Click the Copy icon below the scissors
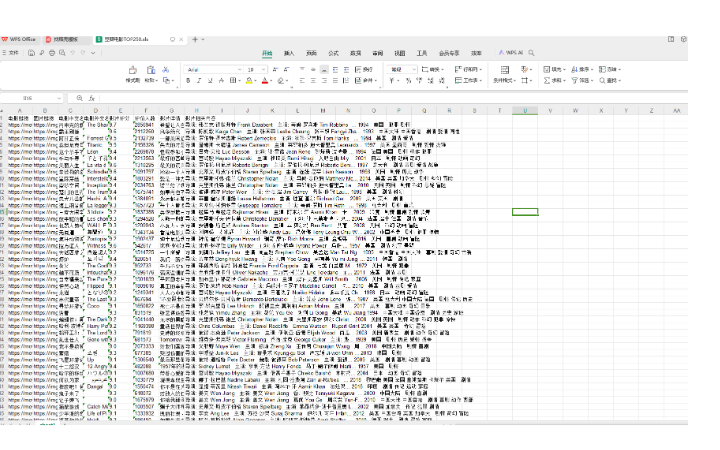This screenshot has height=450, width=720. tap(166, 80)
